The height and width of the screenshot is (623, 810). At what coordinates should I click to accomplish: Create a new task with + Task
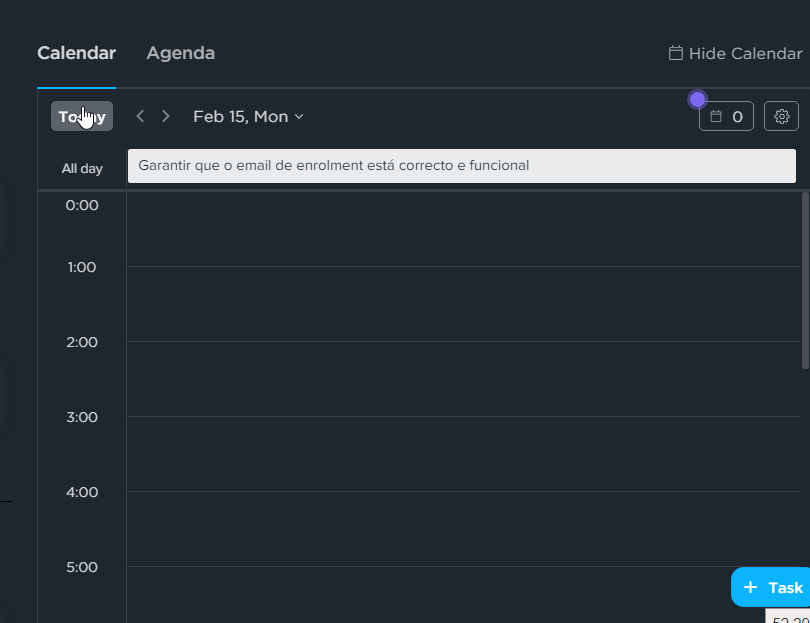[772, 587]
